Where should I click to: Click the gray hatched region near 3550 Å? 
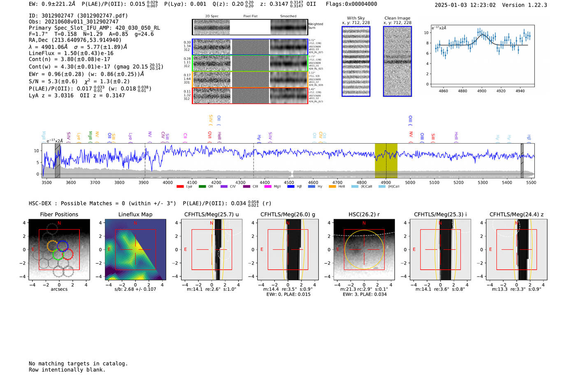pos(58,160)
